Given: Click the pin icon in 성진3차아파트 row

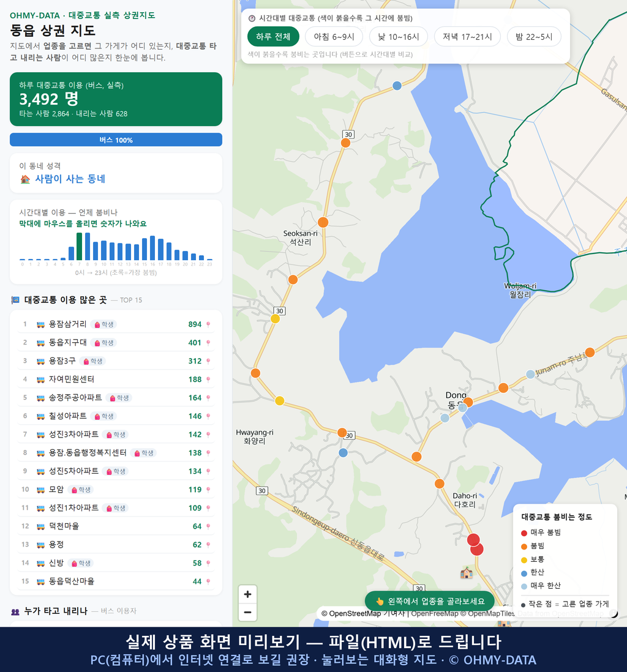Looking at the screenshot, I should click(208, 435).
